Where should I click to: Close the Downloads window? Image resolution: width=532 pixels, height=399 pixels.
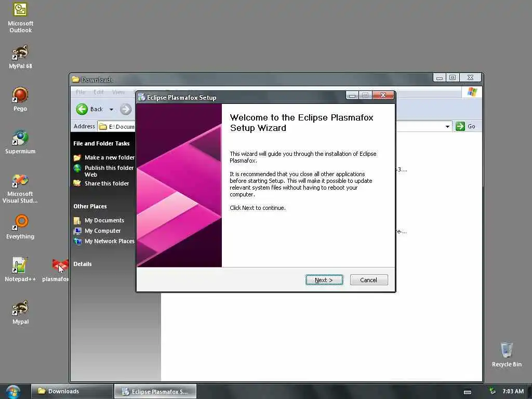pos(470,77)
